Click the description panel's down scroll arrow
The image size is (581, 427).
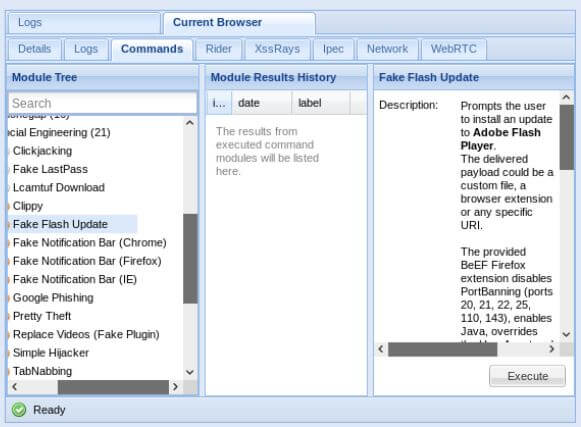click(x=566, y=334)
